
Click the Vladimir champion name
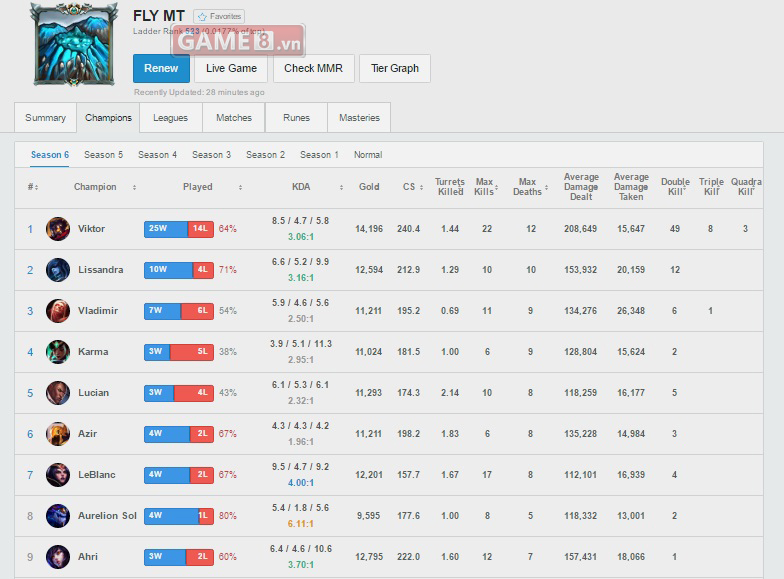(98, 311)
